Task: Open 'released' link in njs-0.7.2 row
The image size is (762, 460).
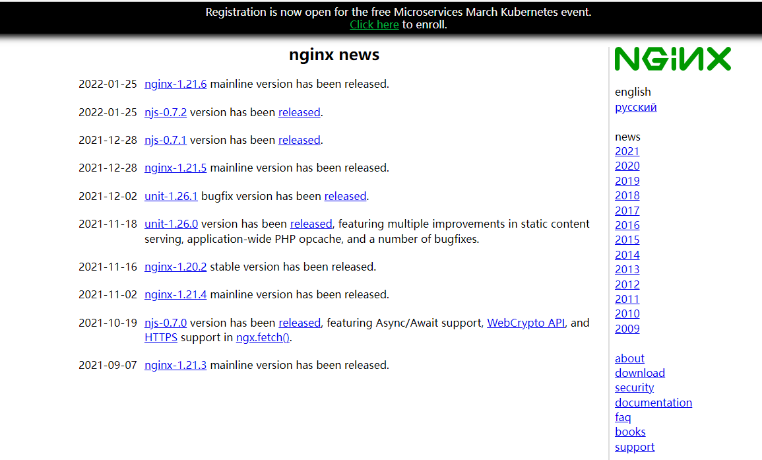Action: click(299, 112)
